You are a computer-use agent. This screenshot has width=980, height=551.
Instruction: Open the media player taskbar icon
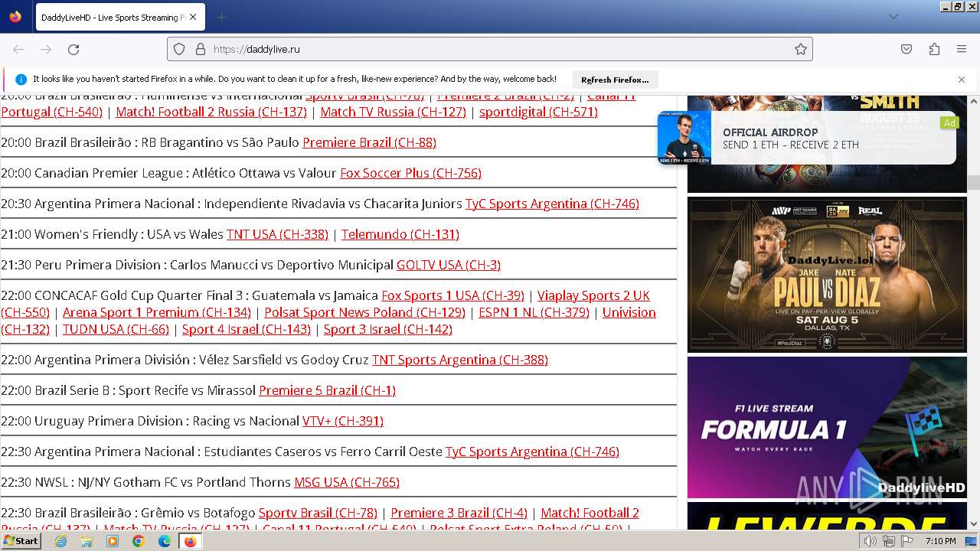[113, 541]
